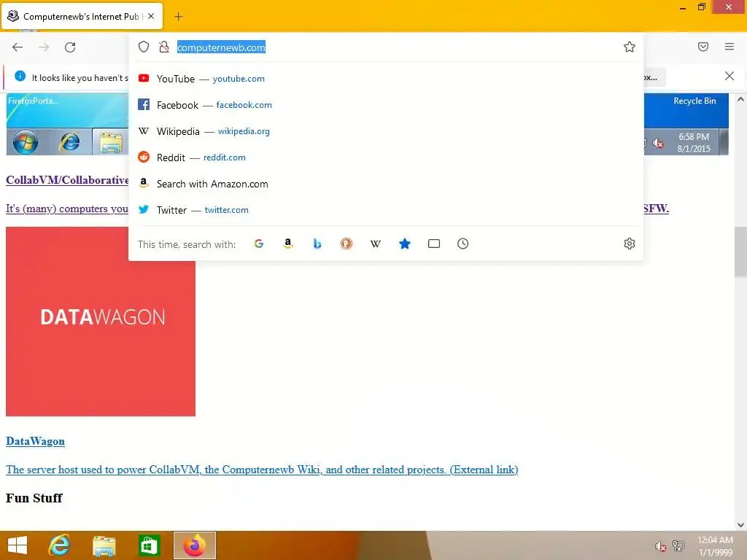Image resolution: width=747 pixels, height=560 pixels.
Task: Select the Reddit suggestion
Action: coord(386,157)
